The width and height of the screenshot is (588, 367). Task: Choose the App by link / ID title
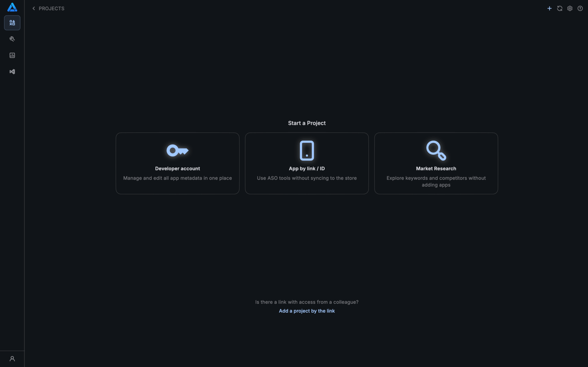[x=307, y=169]
